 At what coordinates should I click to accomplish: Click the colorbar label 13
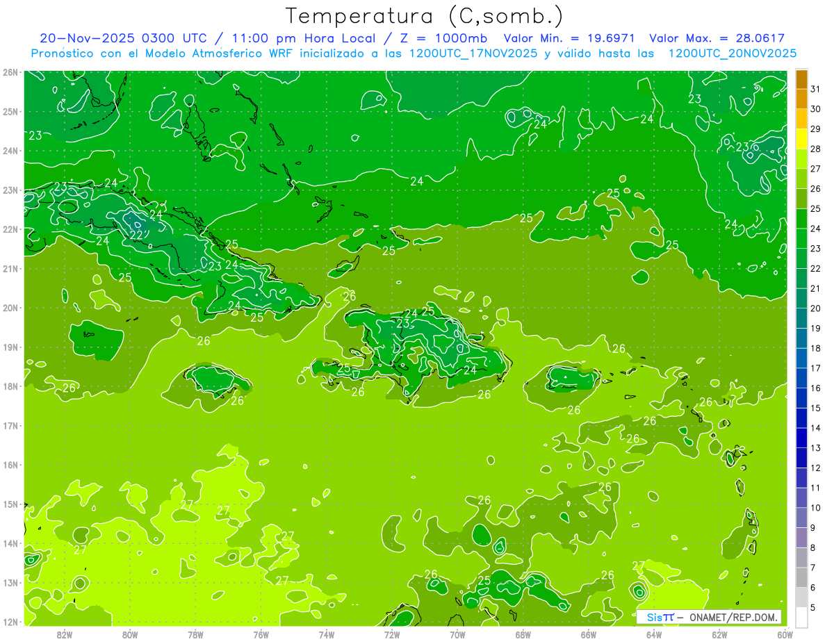[x=816, y=448]
